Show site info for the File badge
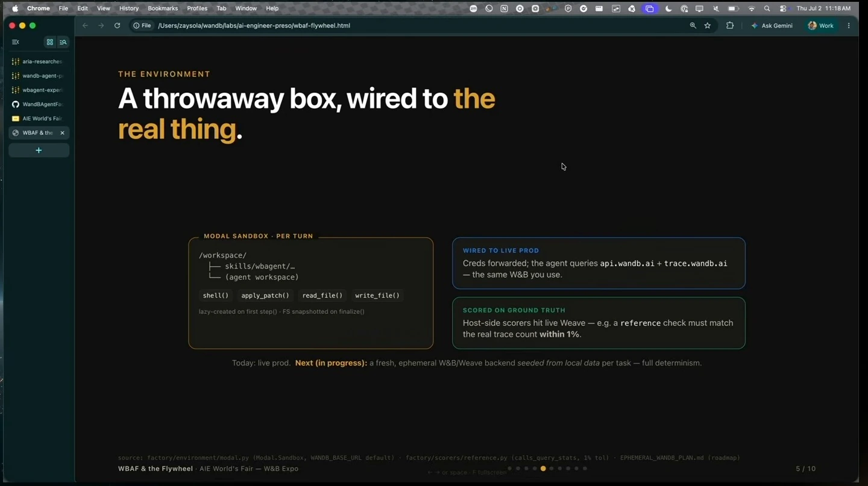This screenshot has height=486, width=868. pyautogui.click(x=143, y=25)
